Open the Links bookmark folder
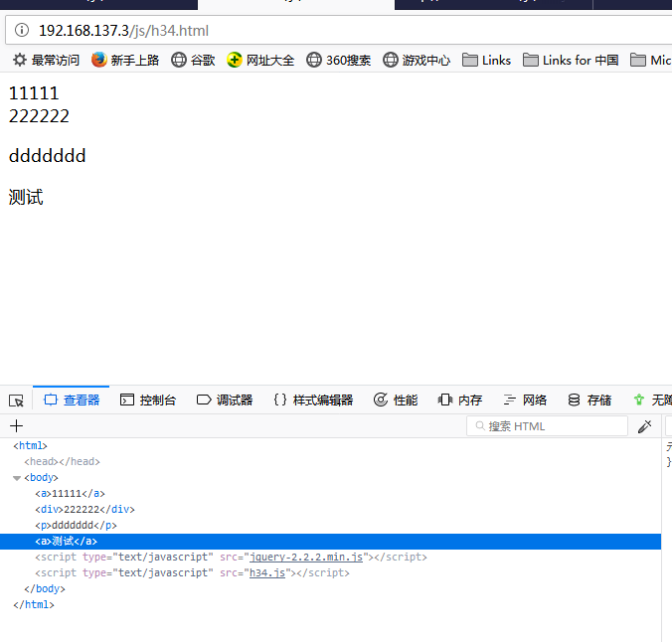This screenshot has width=672, height=642. [x=486, y=60]
